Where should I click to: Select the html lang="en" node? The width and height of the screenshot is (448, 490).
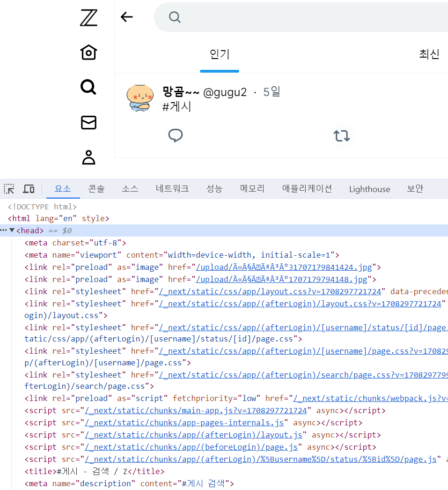pos(59,218)
